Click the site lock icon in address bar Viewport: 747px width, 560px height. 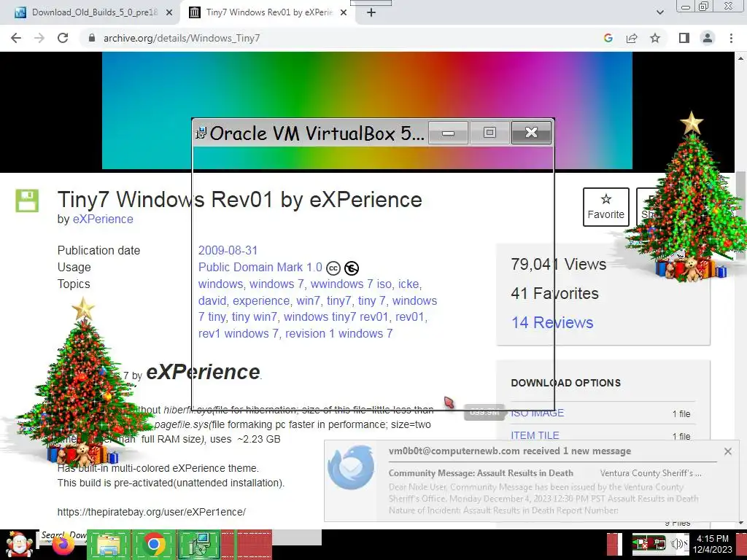pos(92,38)
